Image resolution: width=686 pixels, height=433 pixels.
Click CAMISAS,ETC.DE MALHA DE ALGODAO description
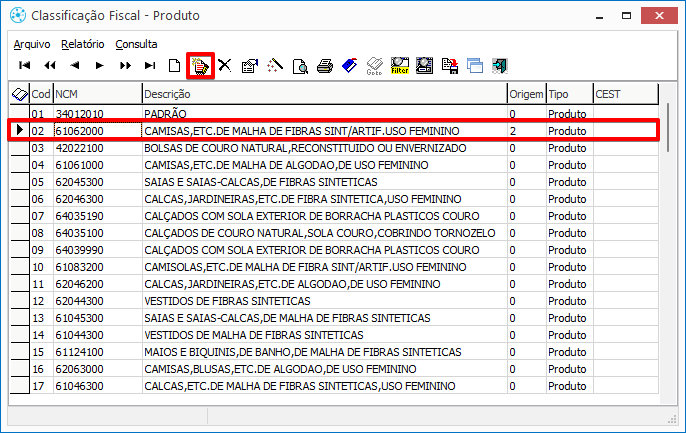(325, 165)
